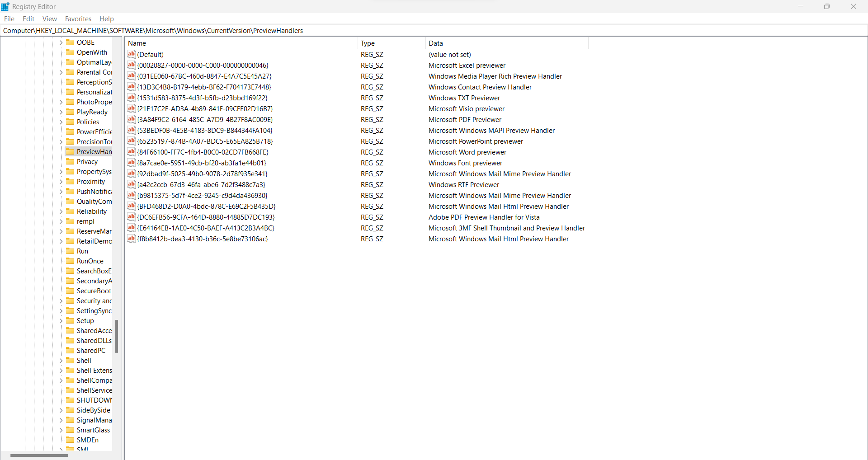The width and height of the screenshot is (868, 460).
Task: Click the string icon beside the Windows Font previewer value
Action: 131,163
